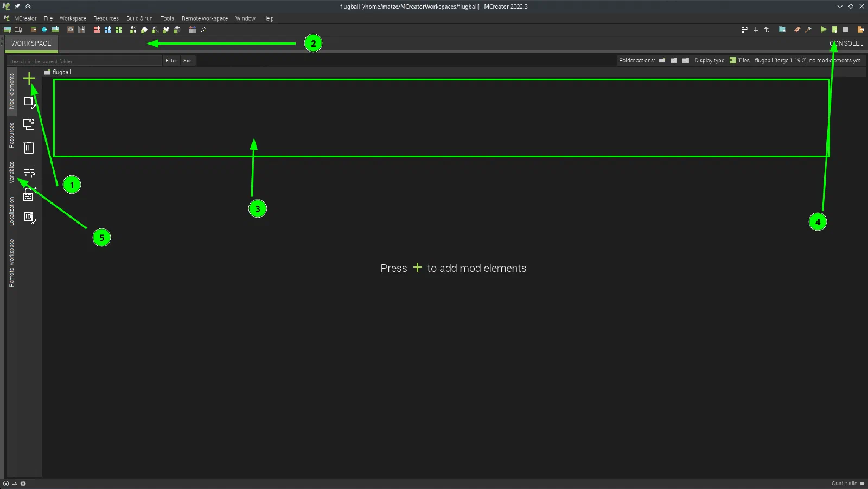Click the edit registry ID icon

(29, 218)
